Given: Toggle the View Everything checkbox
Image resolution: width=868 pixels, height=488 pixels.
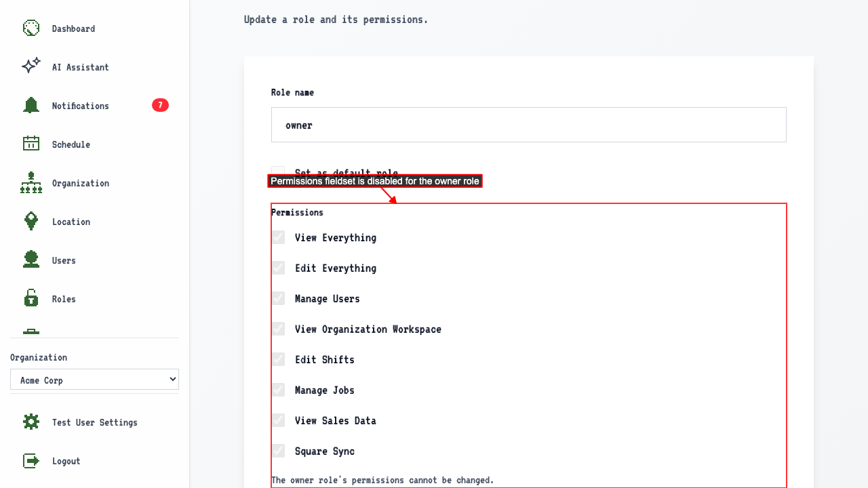Looking at the screenshot, I should click(278, 237).
